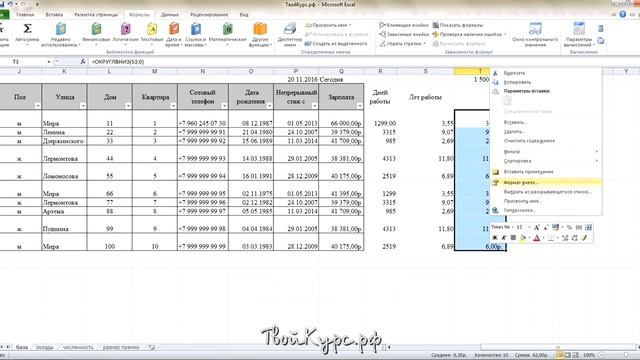Click Decrease Font Size in mini toolbar
This screenshot has height=360, width=640.
[x=546, y=227]
